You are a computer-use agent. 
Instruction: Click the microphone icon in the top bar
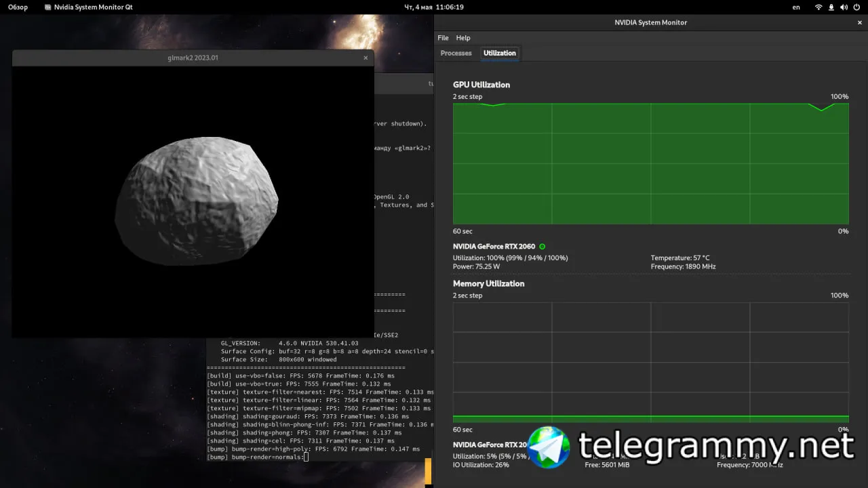click(831, 7)
